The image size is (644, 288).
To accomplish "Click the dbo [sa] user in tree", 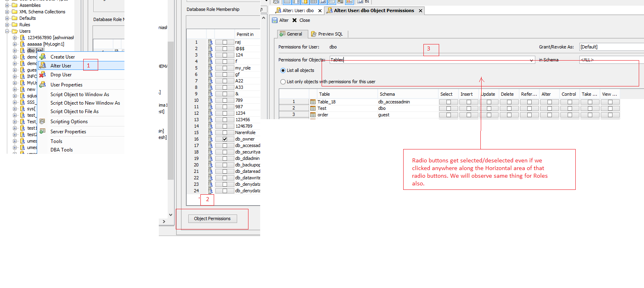I will 35,50.
